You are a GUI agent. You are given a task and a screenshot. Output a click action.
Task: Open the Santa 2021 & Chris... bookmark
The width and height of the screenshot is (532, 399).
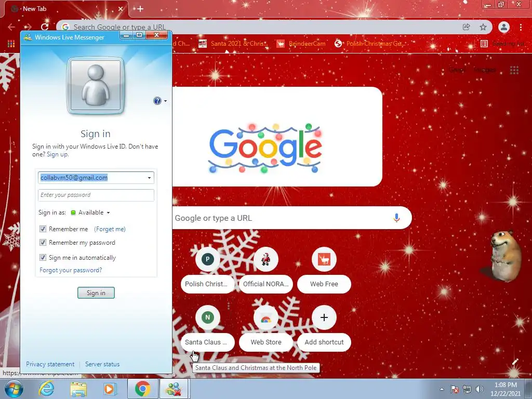pyautogui.click(x=233, y=44)
